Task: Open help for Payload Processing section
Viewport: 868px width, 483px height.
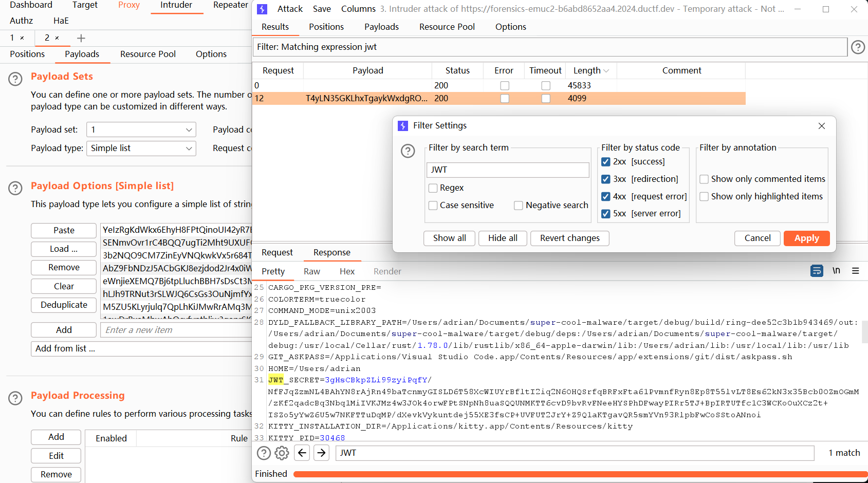Action: pos(15,398)
